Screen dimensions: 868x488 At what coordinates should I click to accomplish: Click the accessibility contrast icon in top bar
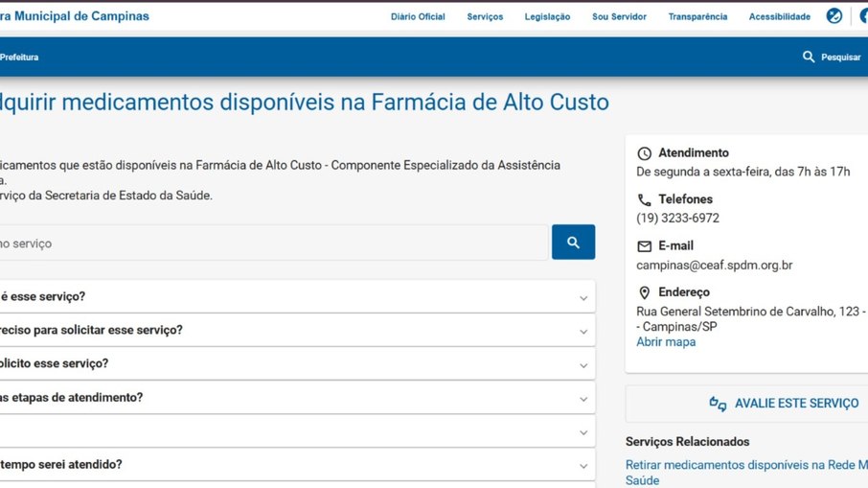[x=834, y=16]
